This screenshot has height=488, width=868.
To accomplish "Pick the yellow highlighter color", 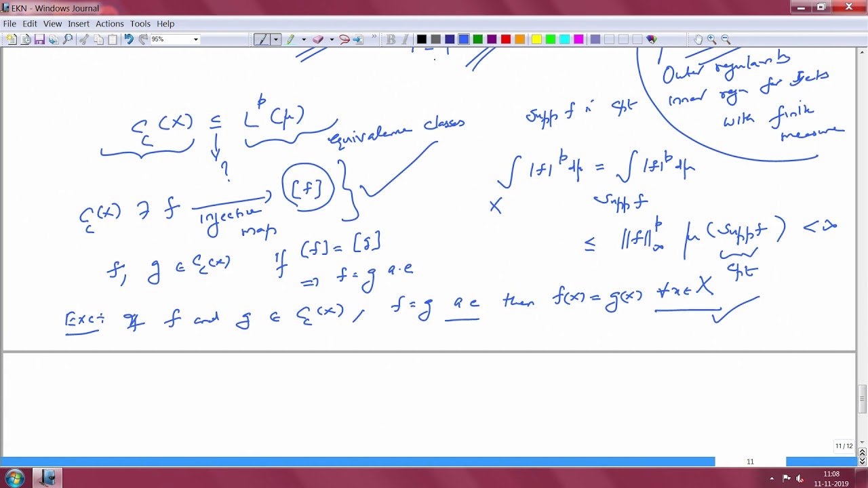I will (536, 39).
